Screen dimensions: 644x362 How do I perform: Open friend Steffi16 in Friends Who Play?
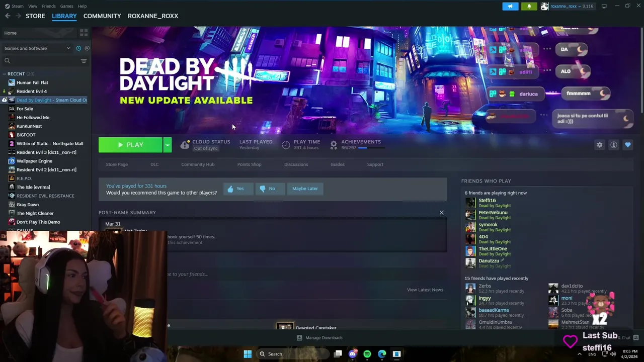(487, 201)
